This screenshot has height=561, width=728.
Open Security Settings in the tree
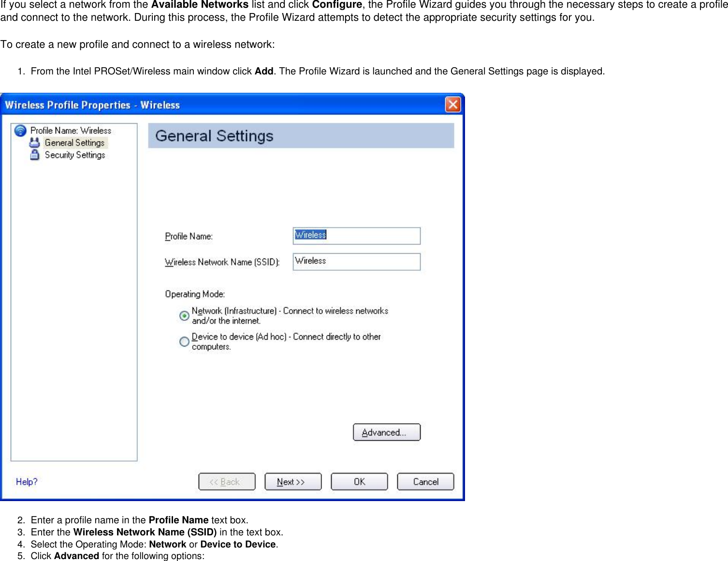tap(75, 155)
